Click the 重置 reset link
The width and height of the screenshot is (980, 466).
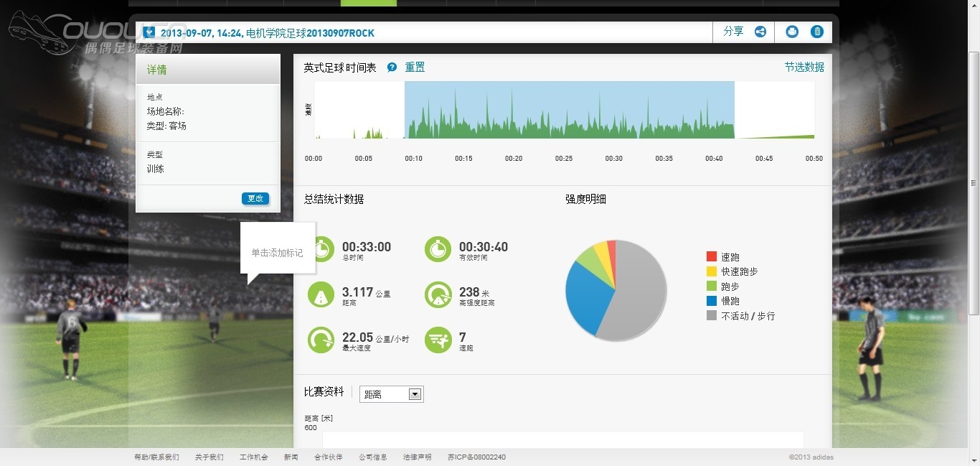[x=415, y=67]
